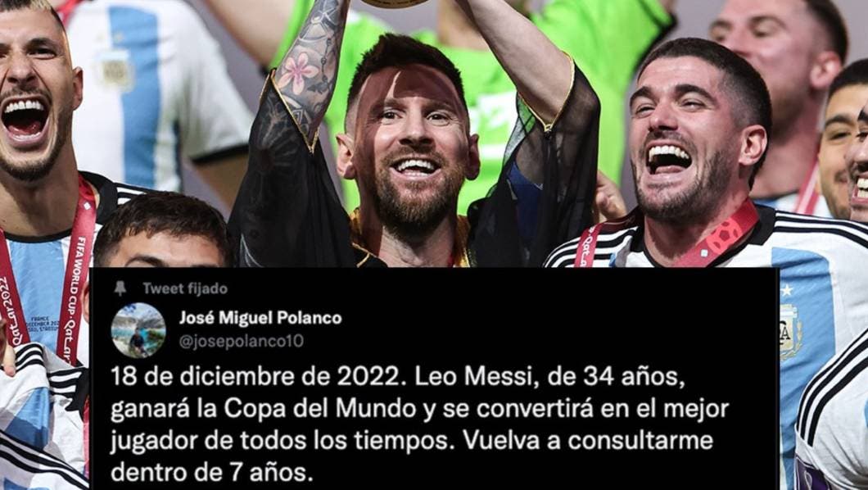Click the star above the jersey crest
868x490 pixels.
point(787,290)
